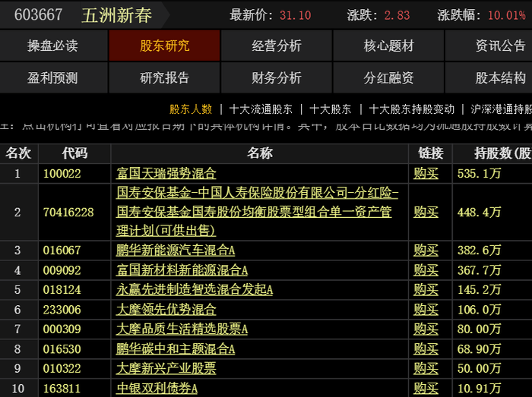This screenshot has width=532, height=397.
Task: Click holding value 10.91万
Action: pyautogui.click(x=479, y=388)
